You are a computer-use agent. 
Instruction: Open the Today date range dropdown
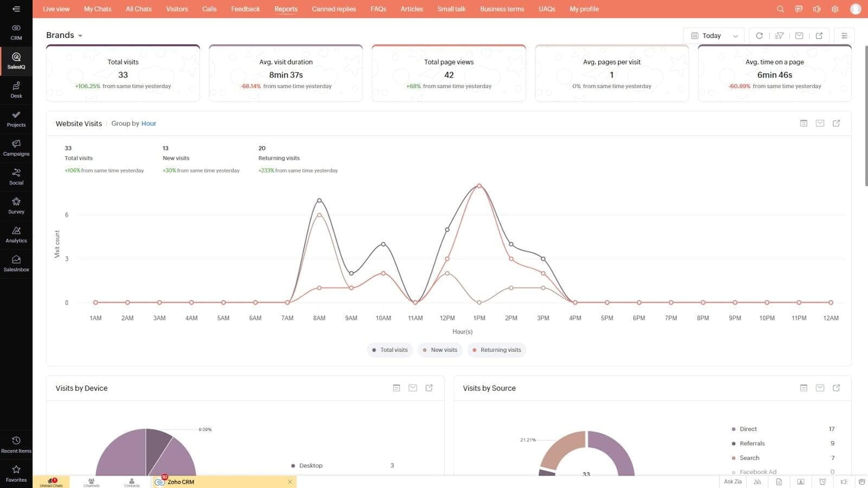point(714,36)
